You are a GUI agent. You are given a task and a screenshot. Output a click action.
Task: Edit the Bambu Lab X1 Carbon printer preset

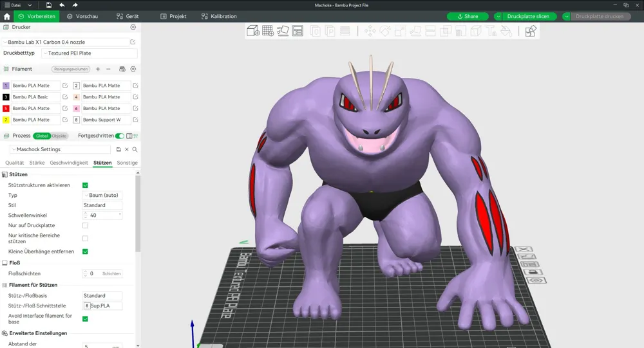[133, 42]
